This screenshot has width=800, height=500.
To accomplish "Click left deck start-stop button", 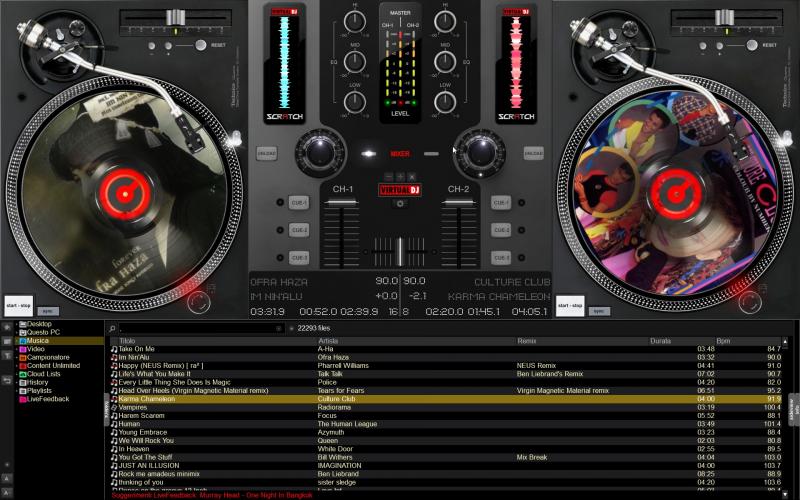I will tap(18, 306).
